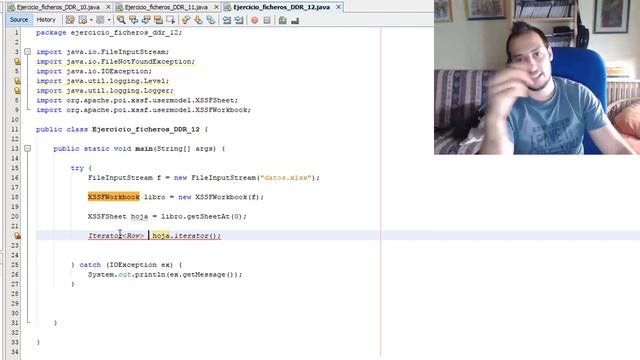Go Back to previous location
Screen dimensions: 640x360
(83, 20)
